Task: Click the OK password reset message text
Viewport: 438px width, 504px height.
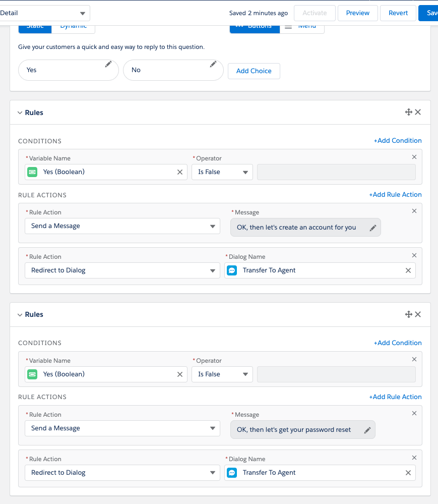Action: 294,429
